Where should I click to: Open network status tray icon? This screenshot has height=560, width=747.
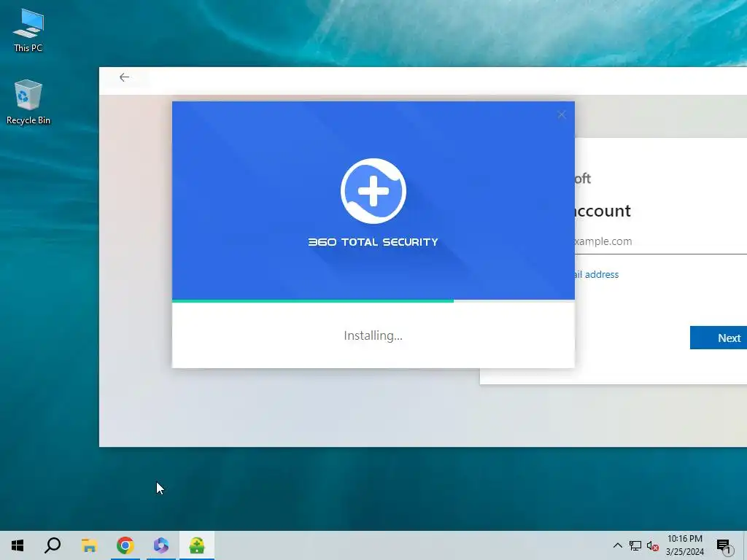click(x=635, y=545)
